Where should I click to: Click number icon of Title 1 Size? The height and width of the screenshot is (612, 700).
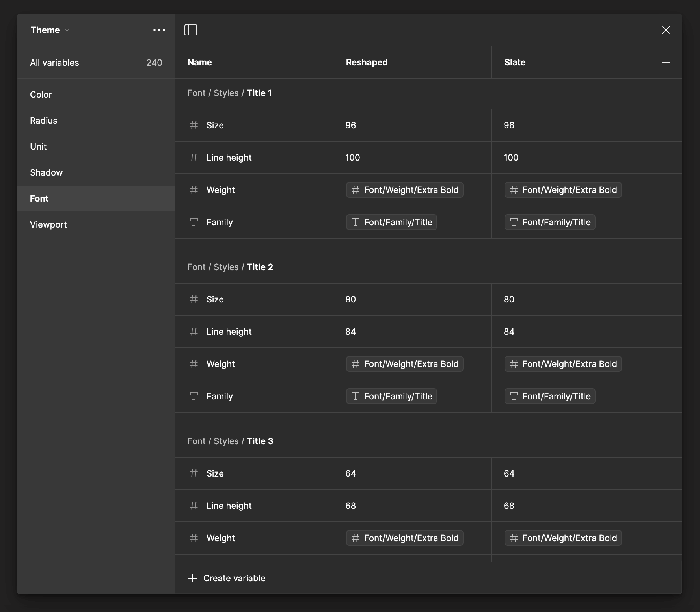(194, 125)
